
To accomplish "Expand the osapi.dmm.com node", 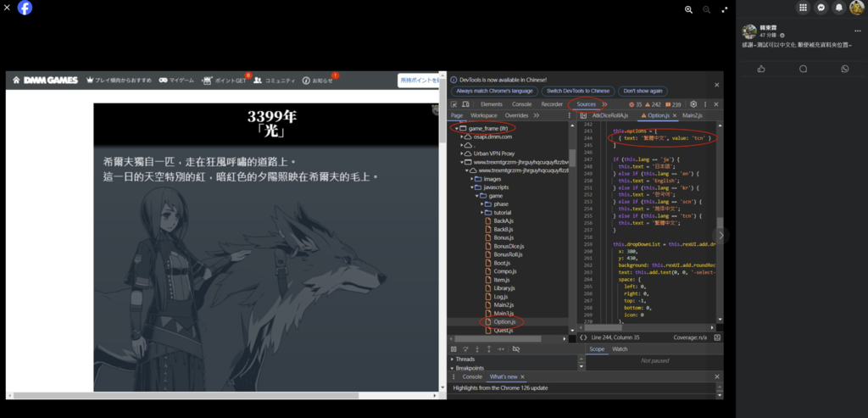I will click(462, 137).
